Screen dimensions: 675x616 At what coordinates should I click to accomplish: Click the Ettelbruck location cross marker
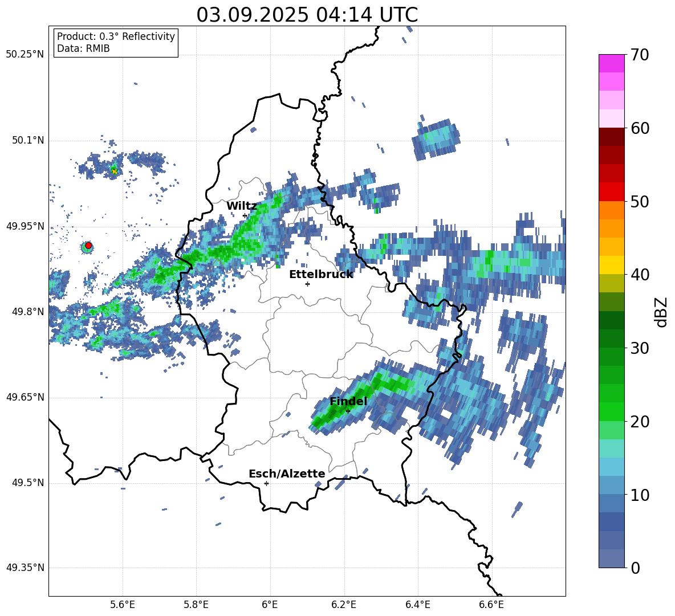(x=307, y=284)
